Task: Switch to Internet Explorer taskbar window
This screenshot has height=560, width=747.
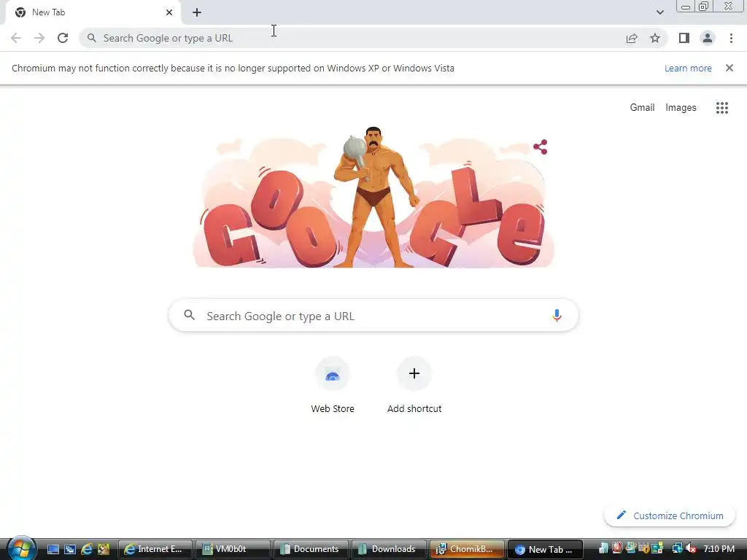Action: (155, 549)
